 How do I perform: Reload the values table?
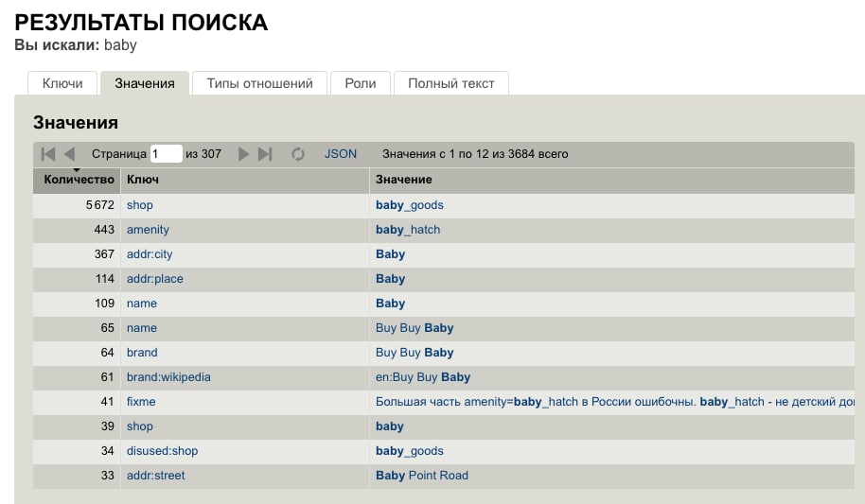click(x=298, y=154)
